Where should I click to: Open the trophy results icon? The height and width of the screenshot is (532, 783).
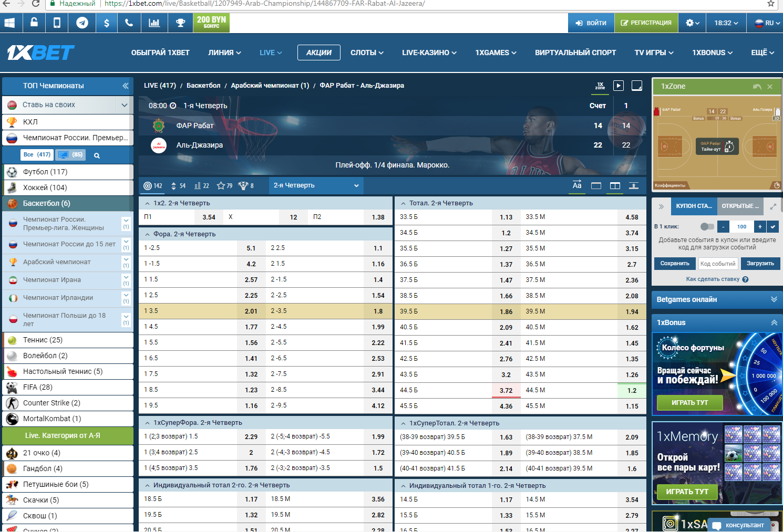coord(180,23)
